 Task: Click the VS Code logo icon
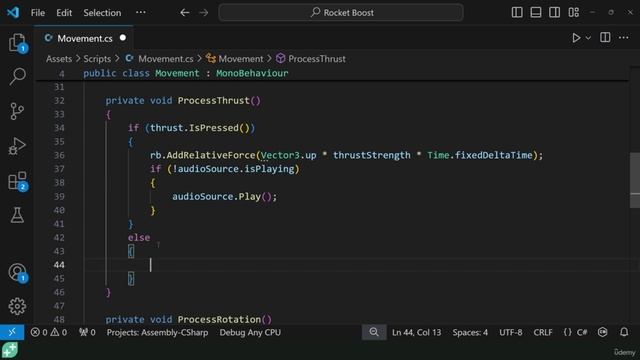pyautogui.click(x=13, y=12)
